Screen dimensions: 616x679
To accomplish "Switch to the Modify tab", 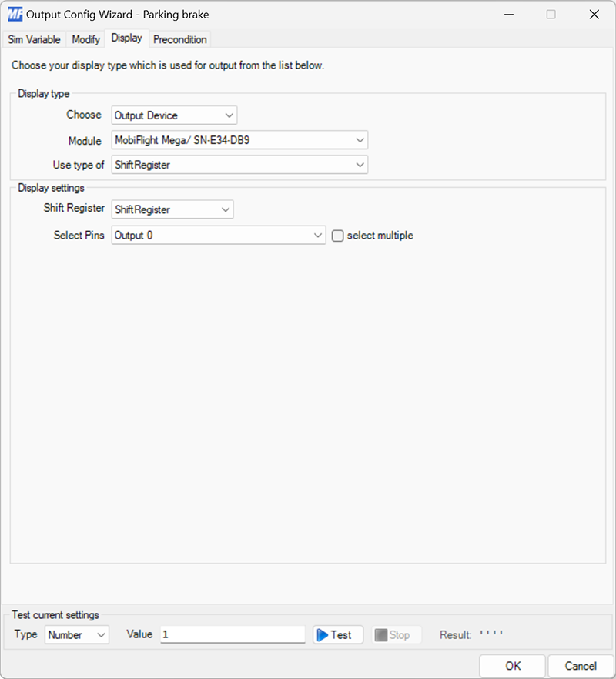I will 85,39.
